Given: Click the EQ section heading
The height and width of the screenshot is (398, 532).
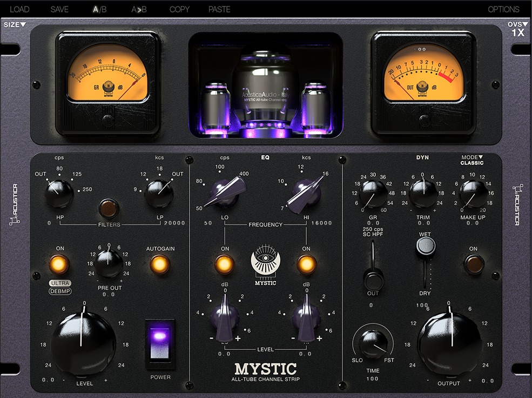Looking at the screenshot, I should click(265, 157).
